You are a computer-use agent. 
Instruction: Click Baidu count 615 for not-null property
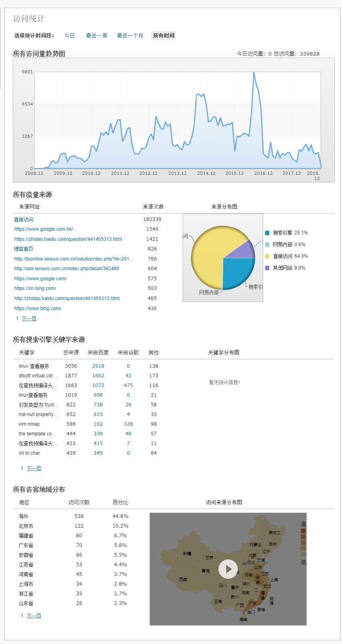pyautogui.click(x=98, y=414)
